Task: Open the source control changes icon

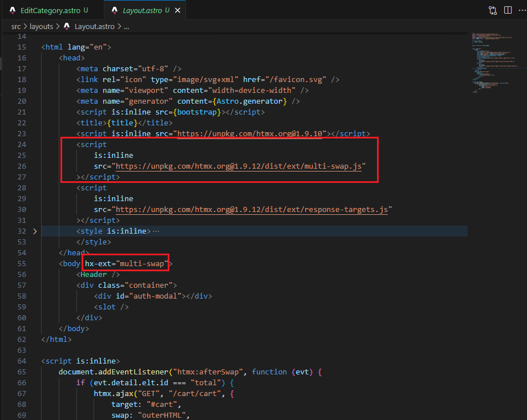Action: [x=493, y=10]
